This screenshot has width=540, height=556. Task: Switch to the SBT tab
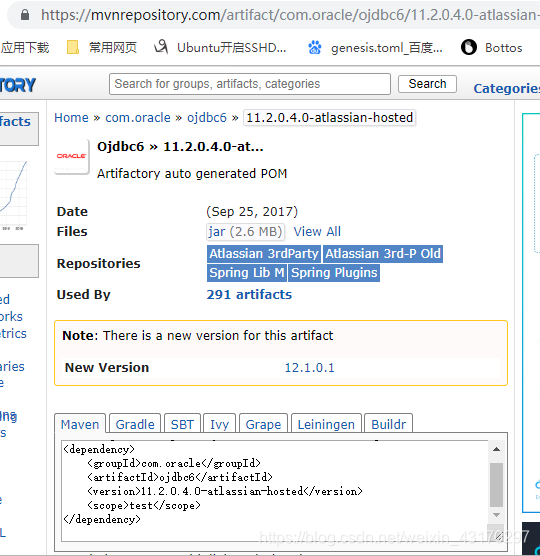coord(182,424)
